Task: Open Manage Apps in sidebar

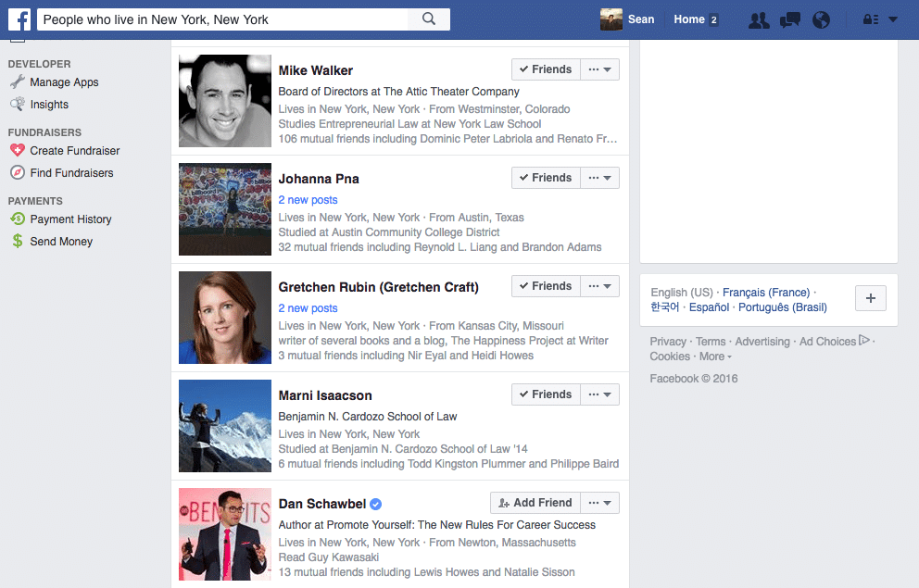Action: click(64, 82)
